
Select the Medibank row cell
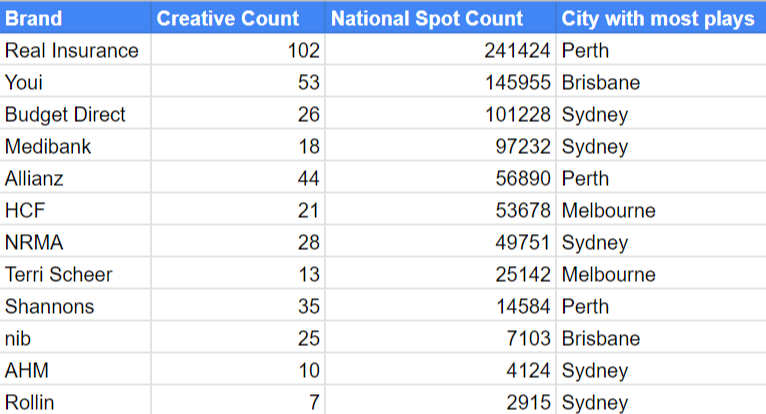pyautogui.click(x=75, y=145)
